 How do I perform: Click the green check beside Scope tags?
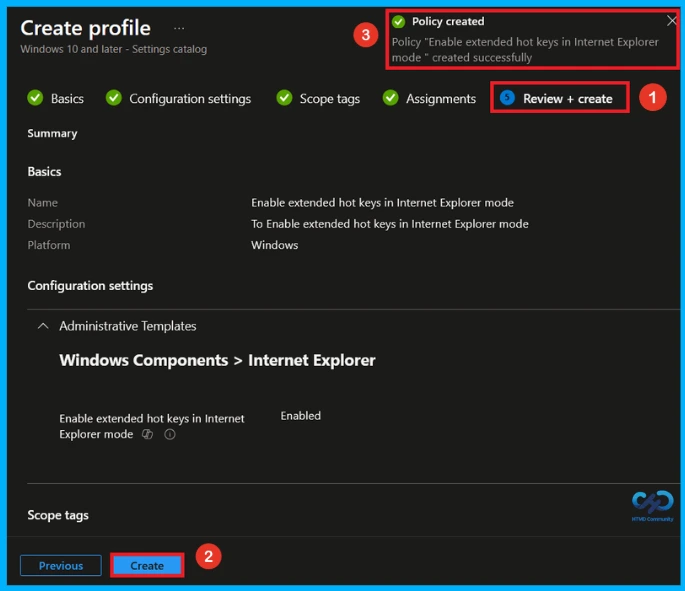pos(284,98)
